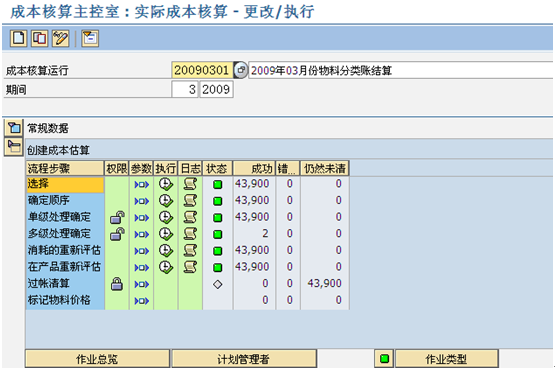Open the log scroll for 单级处理确定
The width and height of the screenshot is (555, 370).
pyautogui.click(x=190, y=217)
